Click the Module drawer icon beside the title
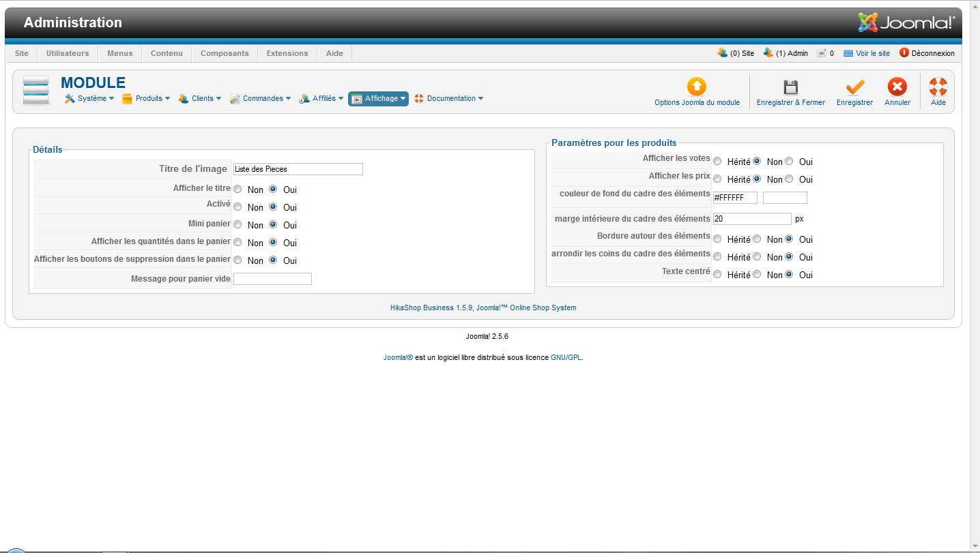This screenshot has height=553, width=980. 36,90
